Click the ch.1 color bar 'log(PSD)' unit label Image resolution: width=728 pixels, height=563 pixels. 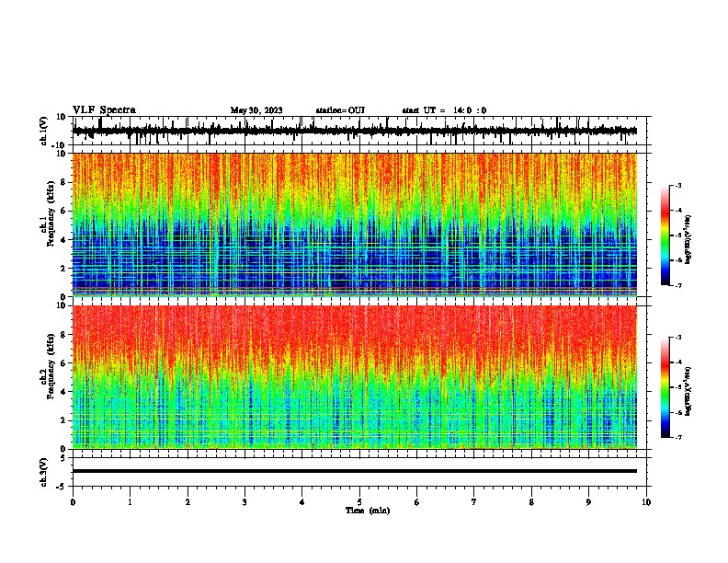(688, 240)
